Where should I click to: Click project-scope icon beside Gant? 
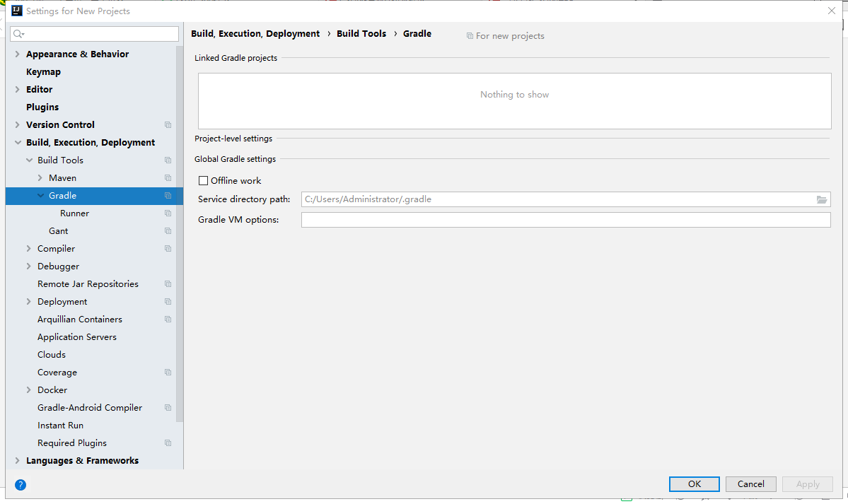[168, 231]
